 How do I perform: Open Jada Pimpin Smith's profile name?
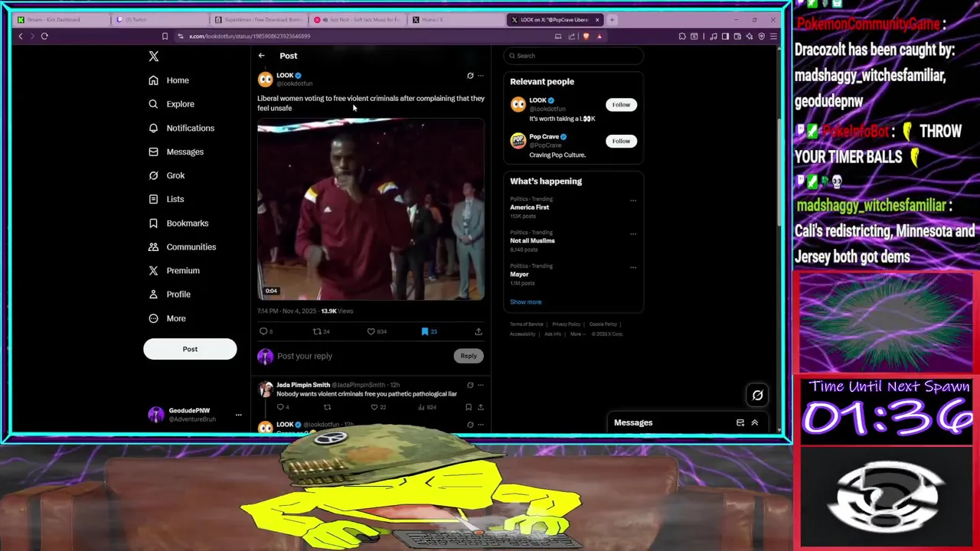coord(303,385)
